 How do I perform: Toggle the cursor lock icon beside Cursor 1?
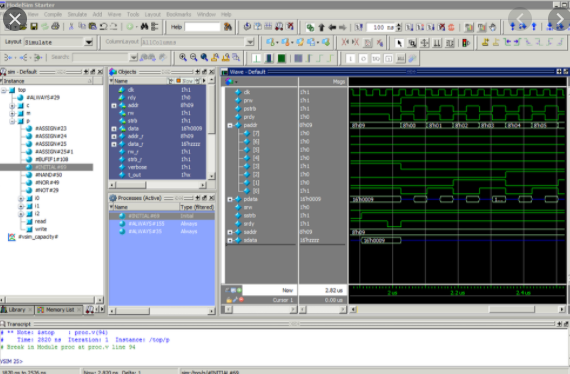pos(229,300)
